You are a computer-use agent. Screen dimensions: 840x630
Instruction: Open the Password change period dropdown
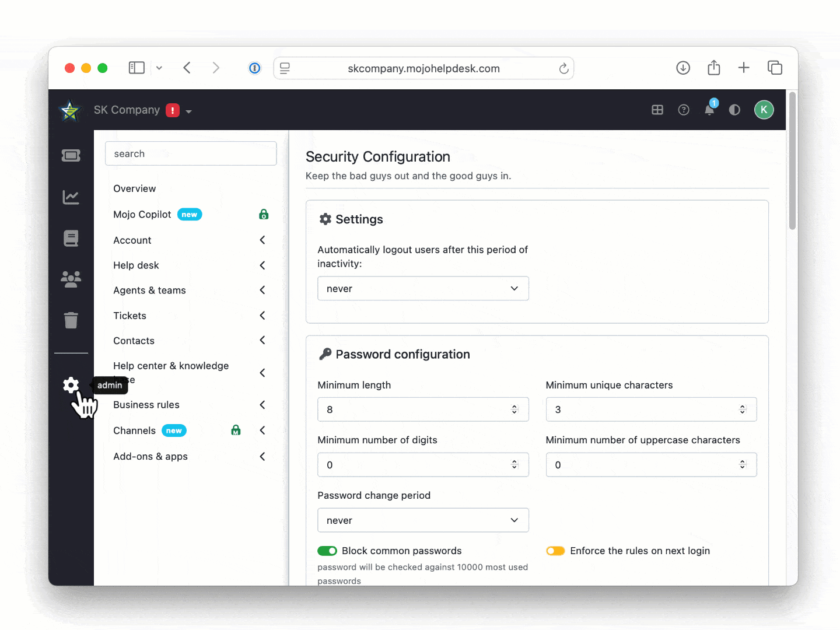point(423,520)
